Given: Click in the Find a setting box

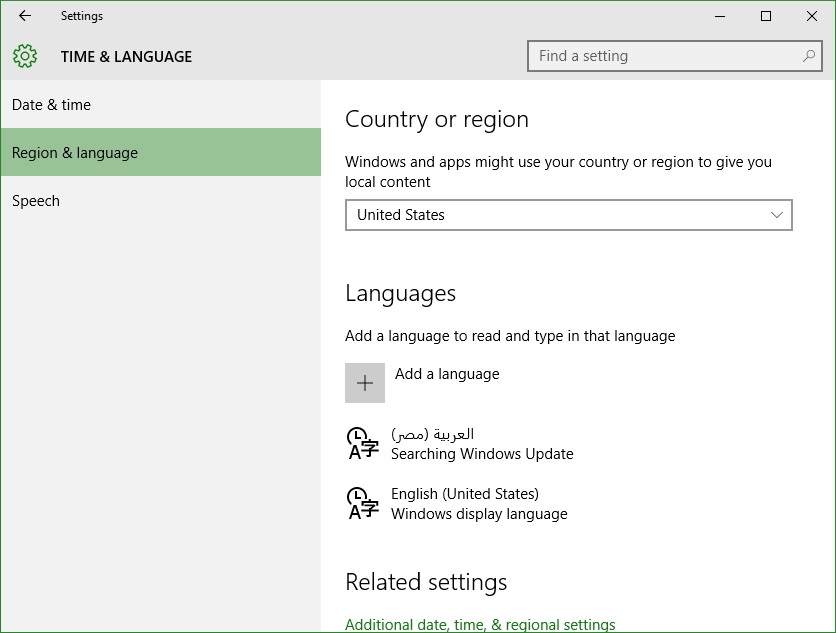Looking at the screenshot, I should [674, 56].
